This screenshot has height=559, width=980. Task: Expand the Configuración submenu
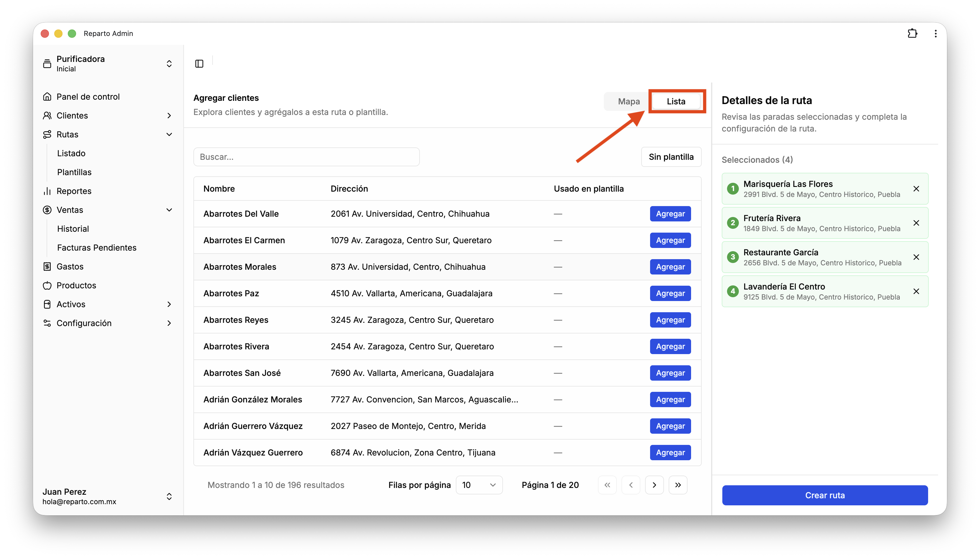(169, 323)
